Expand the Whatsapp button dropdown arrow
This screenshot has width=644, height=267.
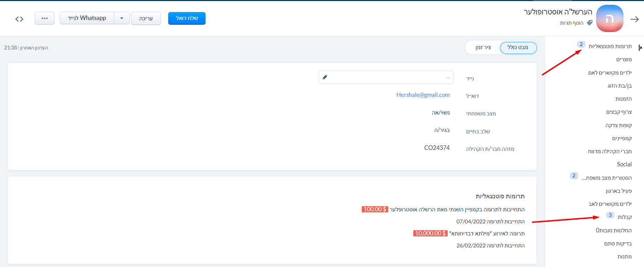(122, 18)
